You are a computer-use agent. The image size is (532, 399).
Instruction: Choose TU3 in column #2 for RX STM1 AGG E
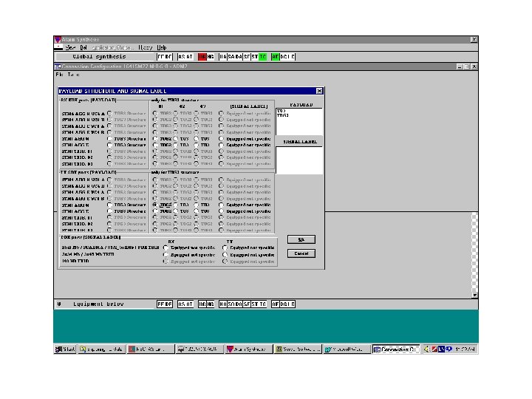pyautogui.click(x=176, y=145)
